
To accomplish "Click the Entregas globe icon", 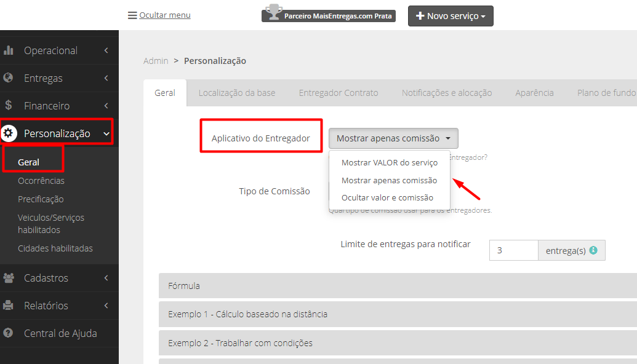I will coord(8,77).
